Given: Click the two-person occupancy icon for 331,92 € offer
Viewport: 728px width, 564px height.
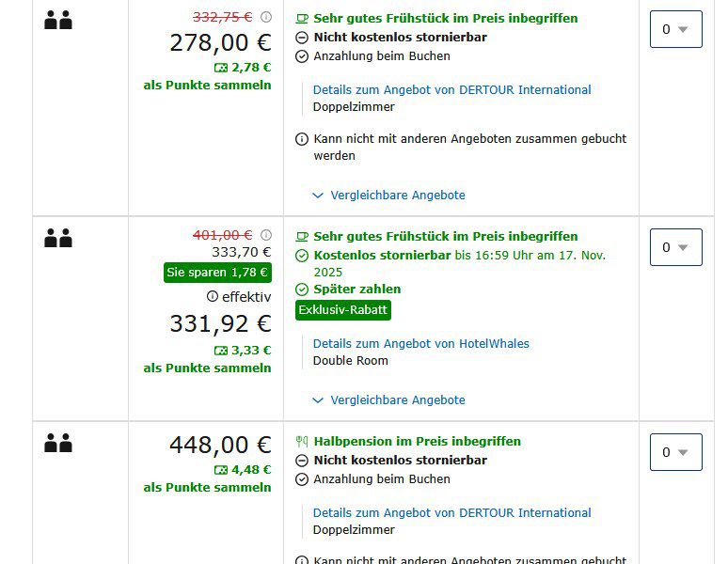Looking at the screenshot, I should tap(58, 238).
